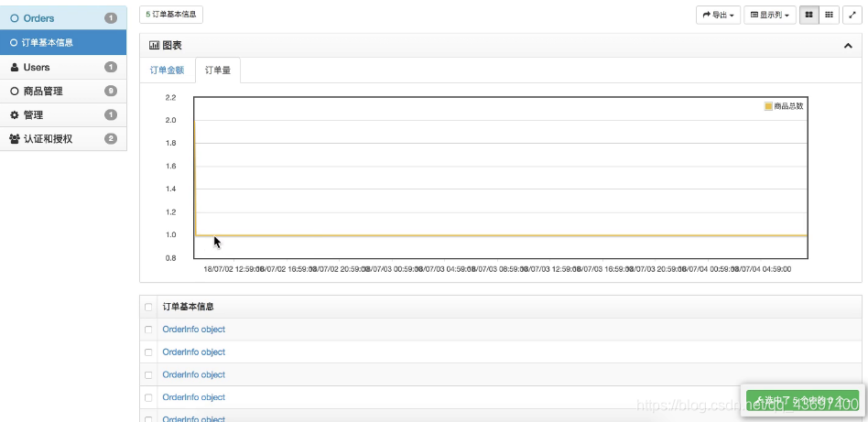Open the fourth OrderInfo object link
The height and width of the screenshot is (422, 868).
[194, 397]
